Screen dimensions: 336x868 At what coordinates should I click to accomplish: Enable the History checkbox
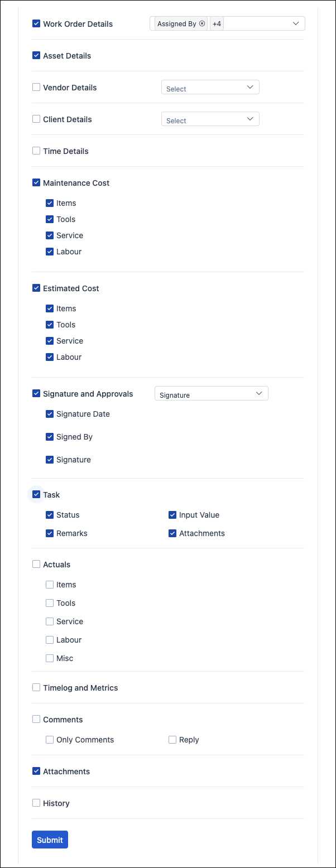point(36,804)
